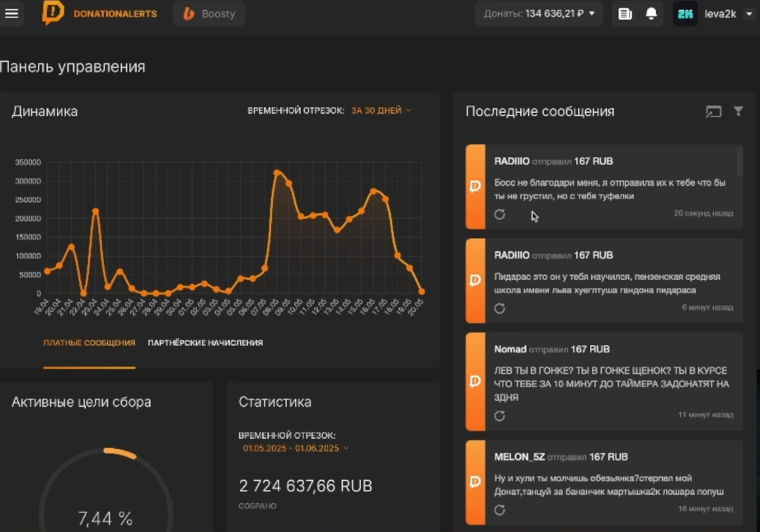
Task: Click the Последние сообщения heading
Action: [x=540, y=111]
